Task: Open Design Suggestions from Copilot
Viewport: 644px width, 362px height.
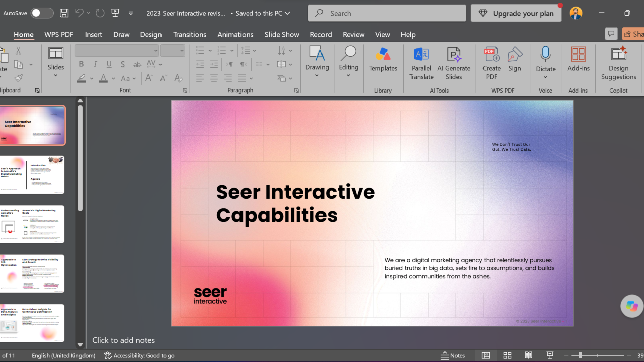Action: [x=618, y=63]
